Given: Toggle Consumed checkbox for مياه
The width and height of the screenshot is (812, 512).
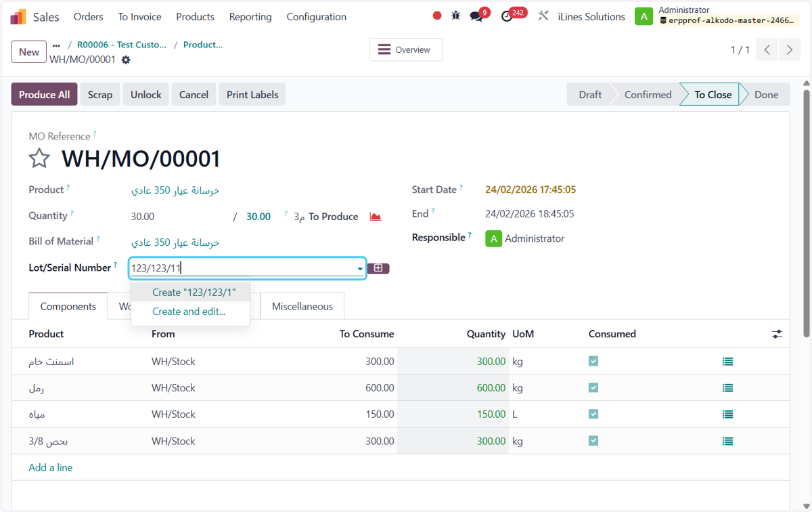Looking at the screenshot, I should click(x=593, y=414).
